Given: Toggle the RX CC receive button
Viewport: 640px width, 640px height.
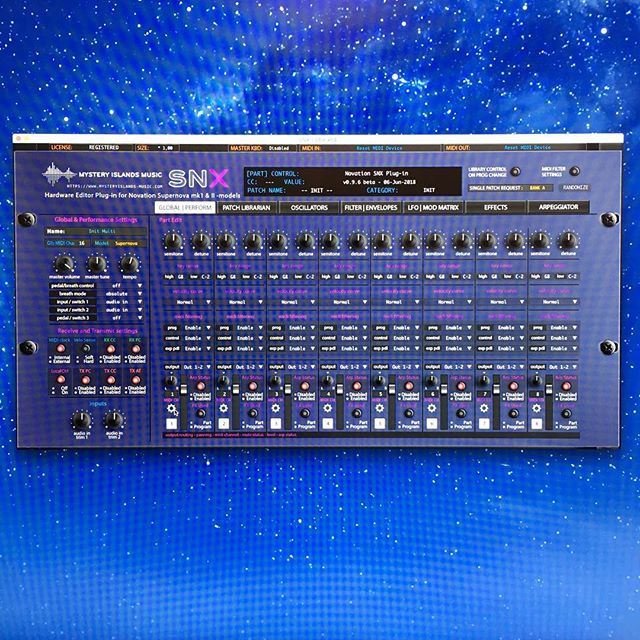Looking at the screenshot, I should [x=111, y=349].
